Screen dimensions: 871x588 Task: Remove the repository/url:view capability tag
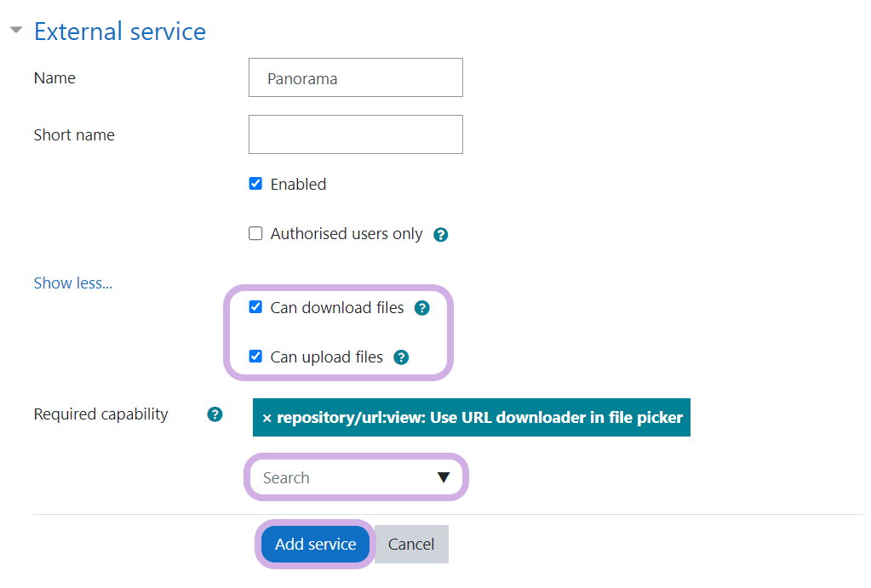(x=267, y=418)
